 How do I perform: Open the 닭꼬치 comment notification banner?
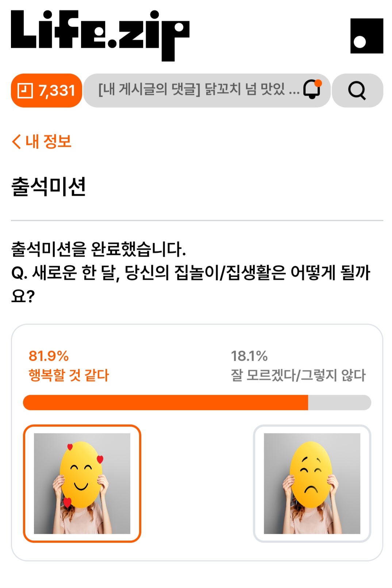click(x=207, y=90)
